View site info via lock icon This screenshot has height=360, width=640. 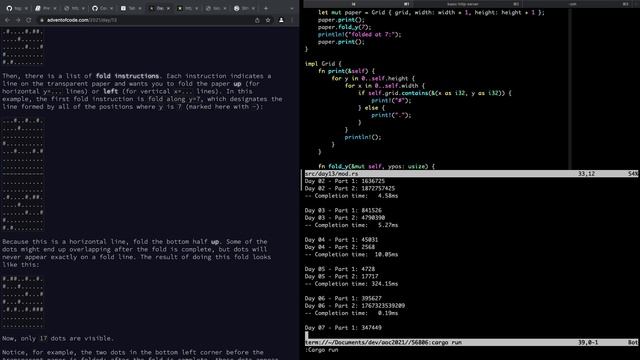[42, 20]
